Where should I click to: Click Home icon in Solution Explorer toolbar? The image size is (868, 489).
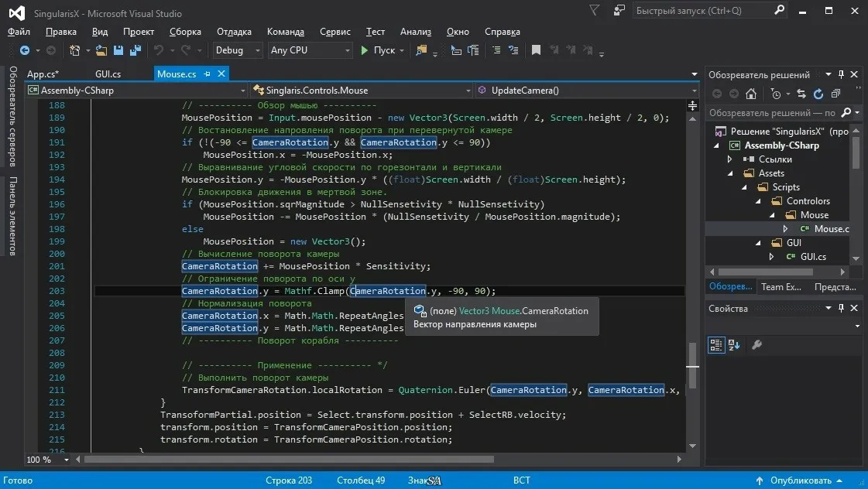pos(750,94)
